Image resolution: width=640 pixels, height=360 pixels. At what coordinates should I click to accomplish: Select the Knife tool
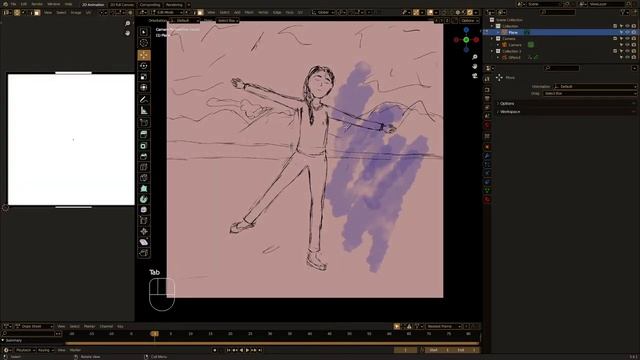coord(144,178)
